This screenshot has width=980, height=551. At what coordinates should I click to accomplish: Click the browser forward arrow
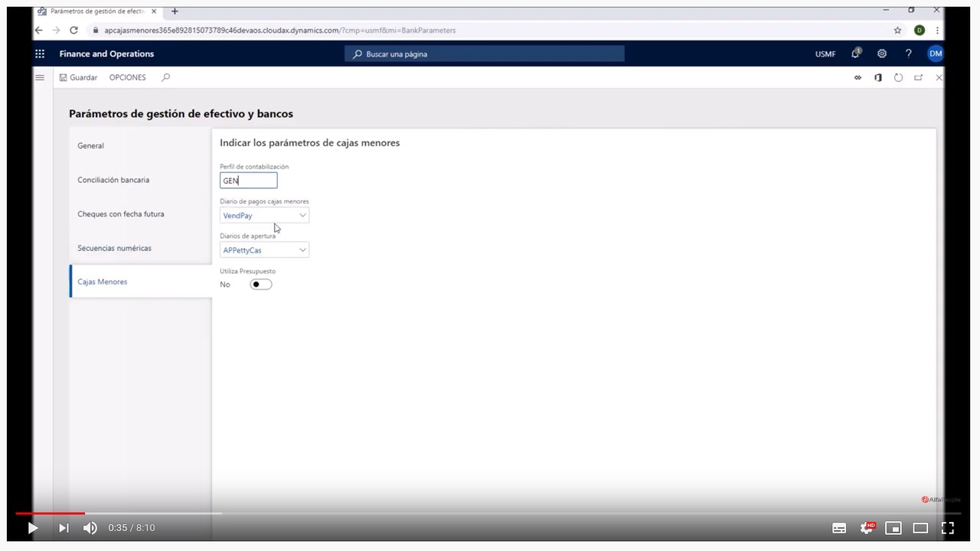[x=56, y=30]
